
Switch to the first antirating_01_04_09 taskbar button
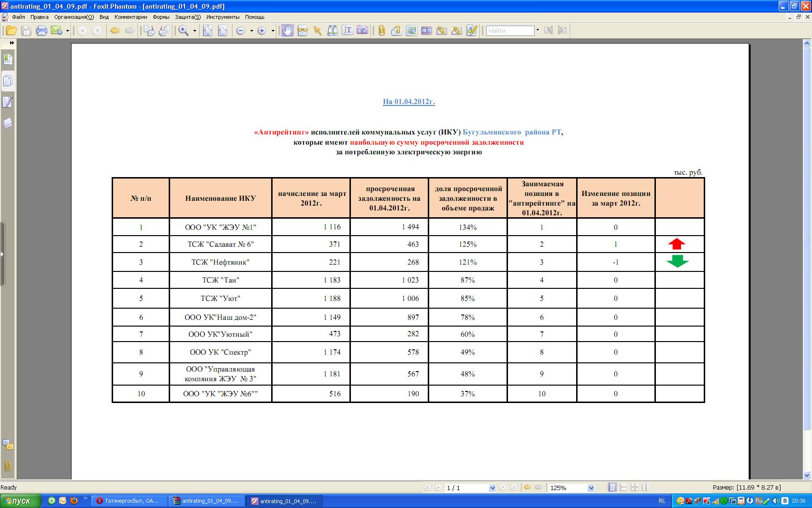(x=207, y=501)
